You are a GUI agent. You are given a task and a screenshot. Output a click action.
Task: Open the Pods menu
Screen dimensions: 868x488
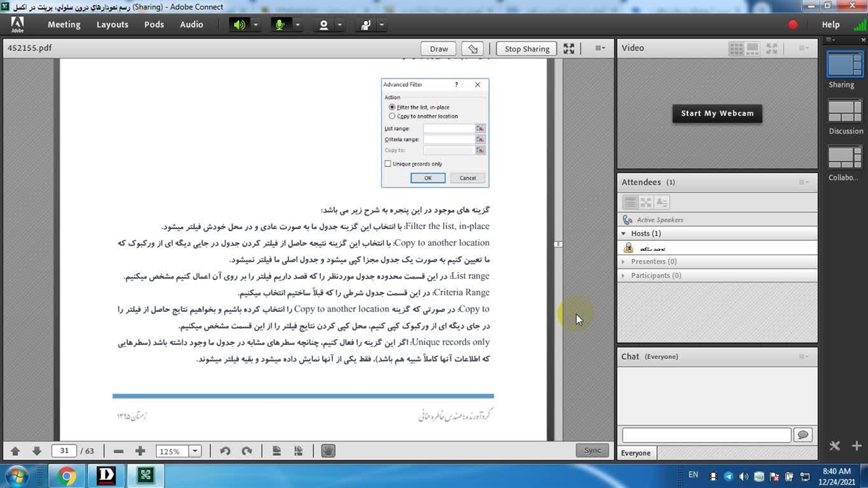(x=154, y=24)
